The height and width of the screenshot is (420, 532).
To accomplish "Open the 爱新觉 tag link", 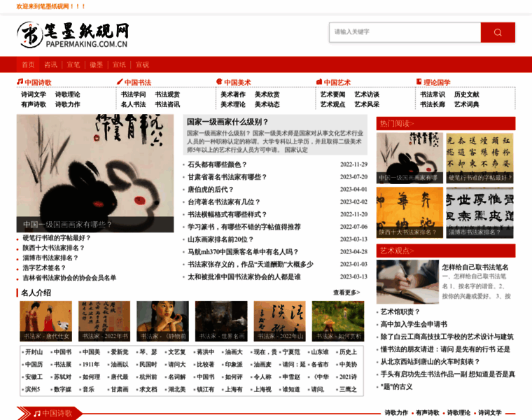I will tap(120, 352).
